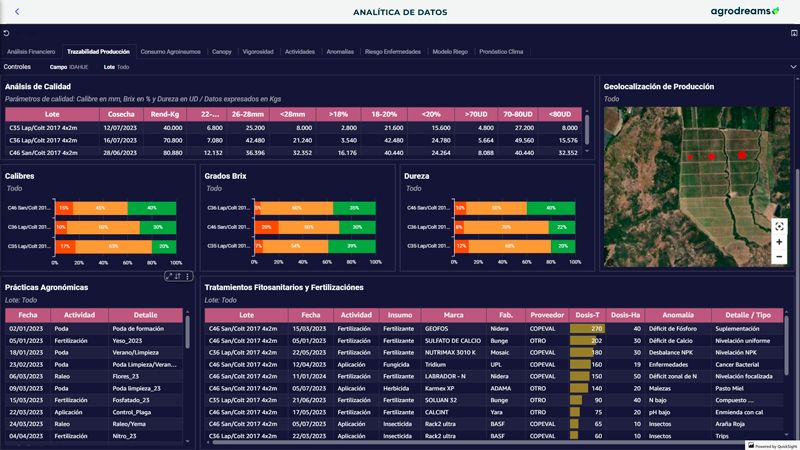
Task: Click the back arrow in header
Action: coord(17,12)
